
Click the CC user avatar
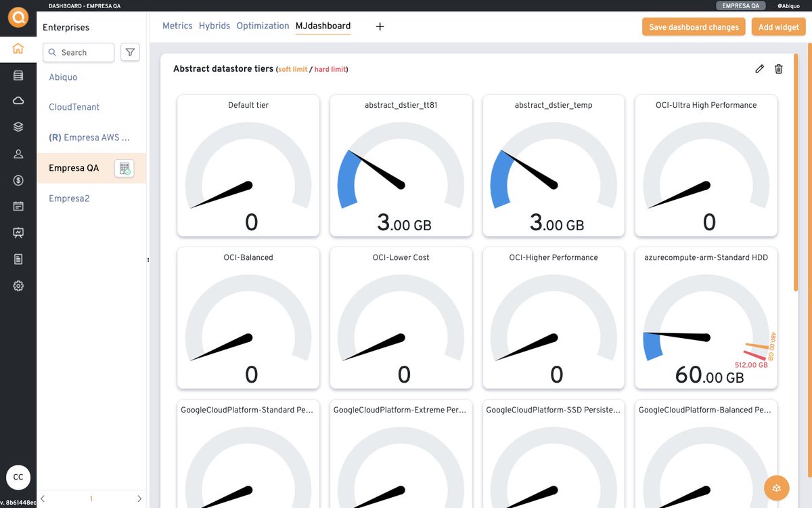tap(18, 477)
